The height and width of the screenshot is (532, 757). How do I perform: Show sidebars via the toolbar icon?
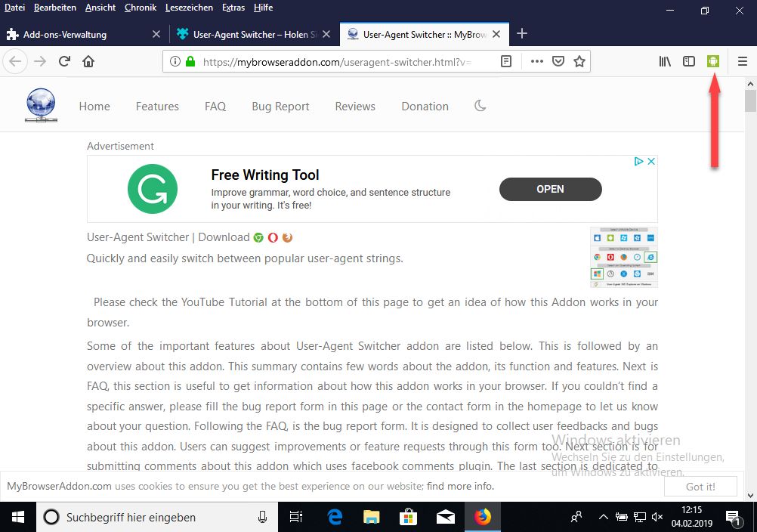(689, 61)
